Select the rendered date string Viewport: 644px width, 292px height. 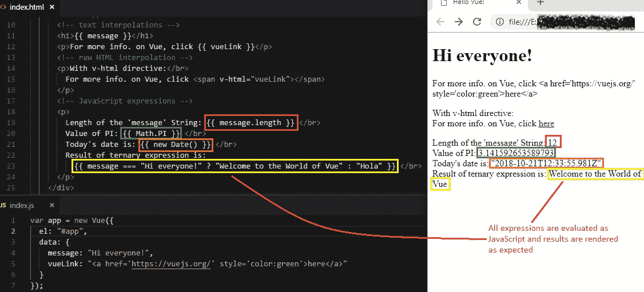[x=546, y=163]
